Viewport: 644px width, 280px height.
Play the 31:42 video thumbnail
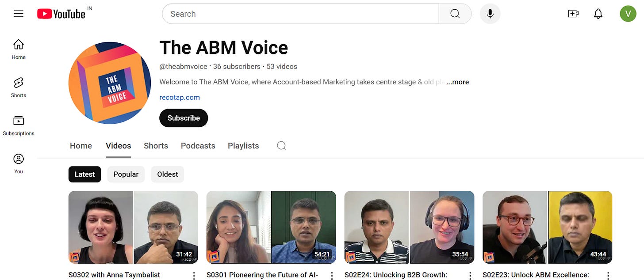133,227
